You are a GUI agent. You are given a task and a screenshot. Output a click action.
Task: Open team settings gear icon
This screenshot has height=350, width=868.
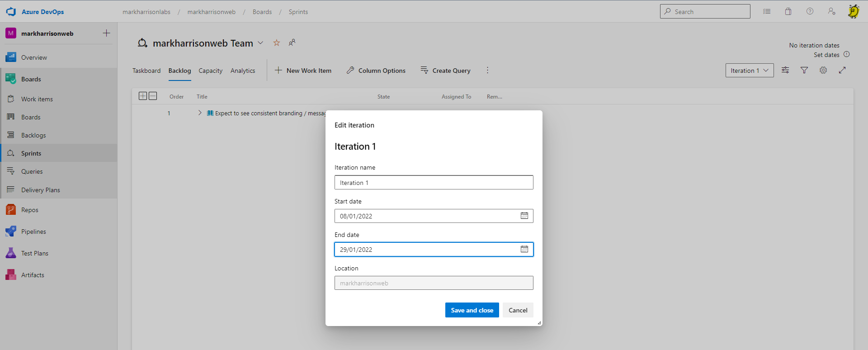pyautogui.click(x=823, y=70)
